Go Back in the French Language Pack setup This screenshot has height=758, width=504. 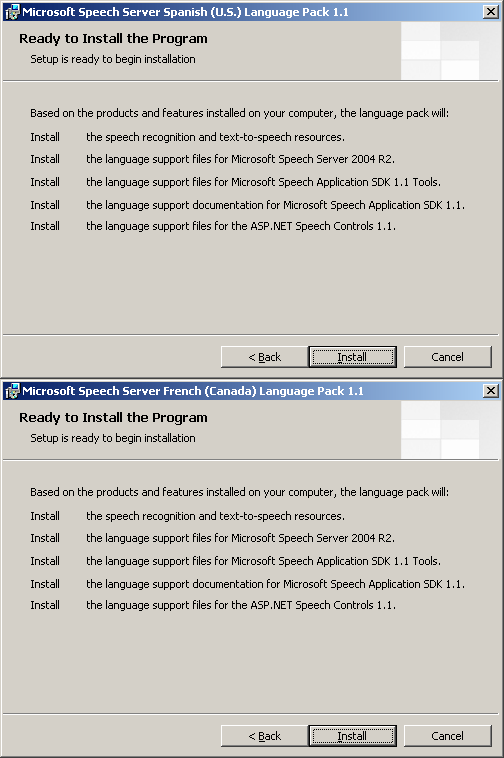264,736
